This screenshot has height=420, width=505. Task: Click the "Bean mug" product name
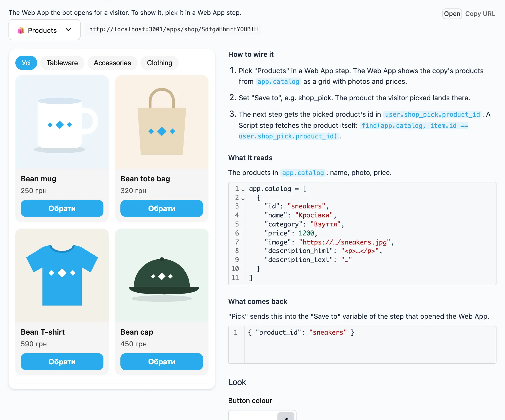[38, 179]
